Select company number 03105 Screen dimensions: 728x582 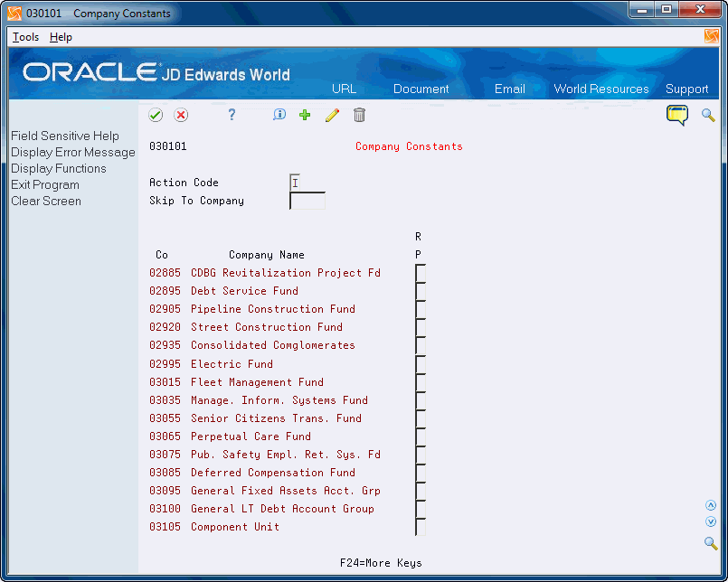pos(165,527)
